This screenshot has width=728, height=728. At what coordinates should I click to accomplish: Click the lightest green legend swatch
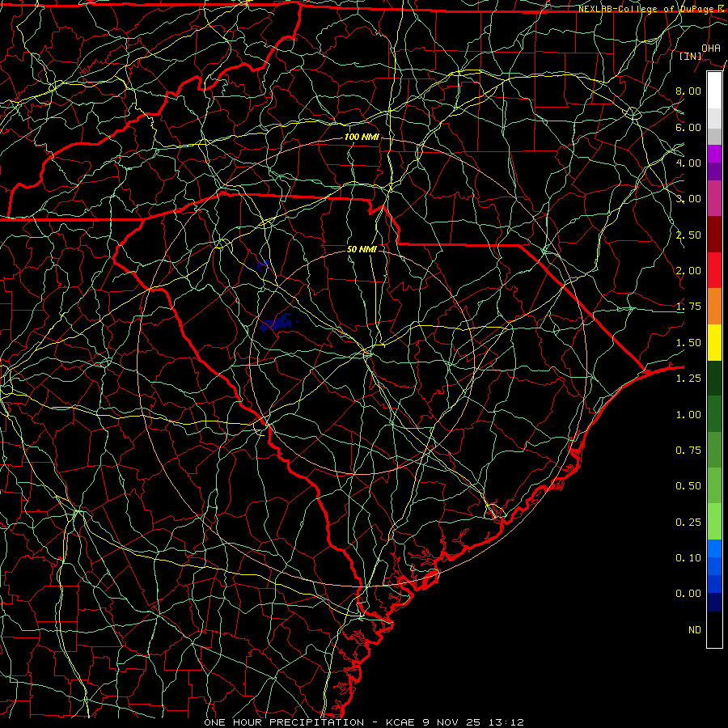tap(714, 522)
